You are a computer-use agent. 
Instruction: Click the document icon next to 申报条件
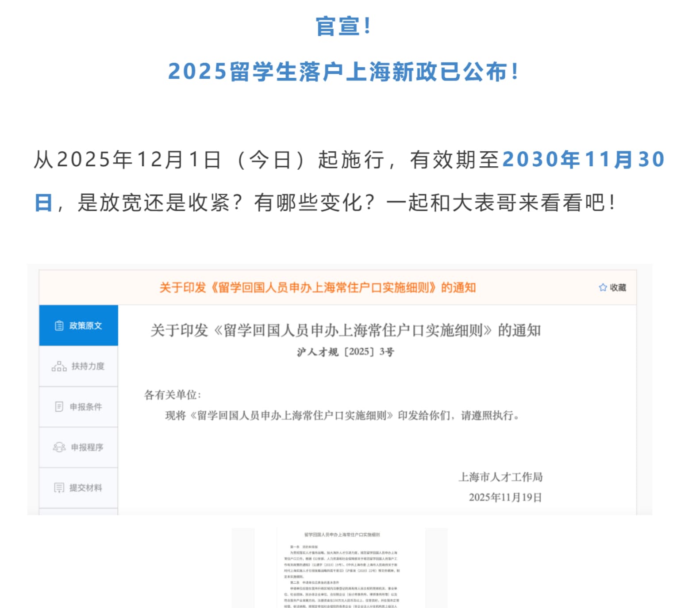click(x=59, y=407)
